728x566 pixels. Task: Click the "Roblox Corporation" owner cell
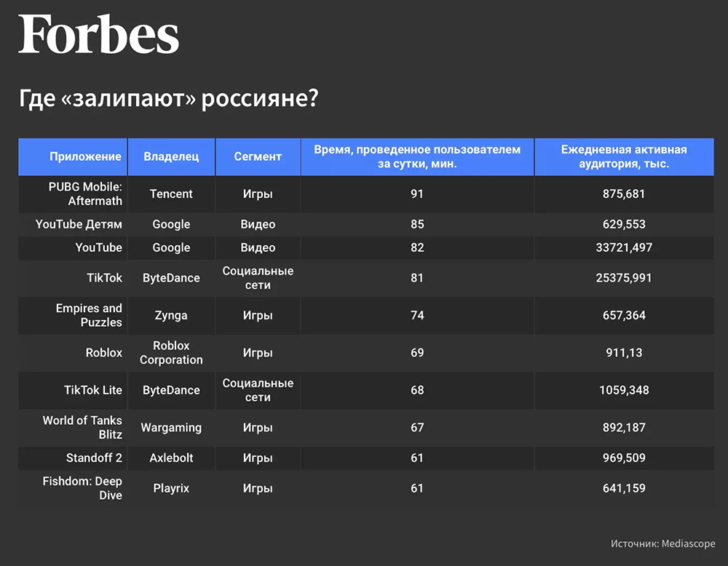pyautogui.click(x=171, y=353)
